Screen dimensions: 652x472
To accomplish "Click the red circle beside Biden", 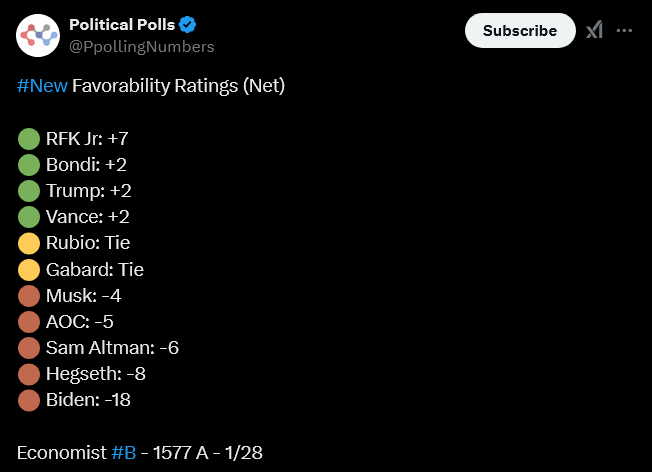I will (29, 400).
